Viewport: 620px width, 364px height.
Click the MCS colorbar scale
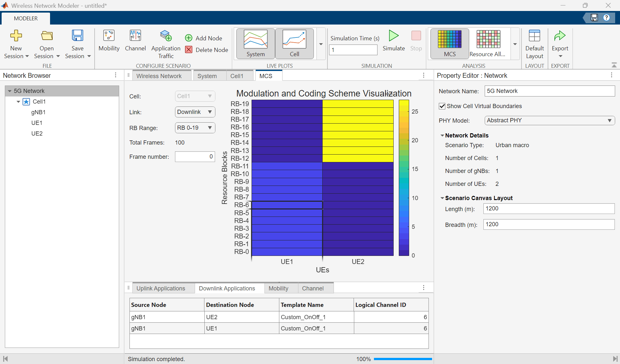tap(404, 177)
